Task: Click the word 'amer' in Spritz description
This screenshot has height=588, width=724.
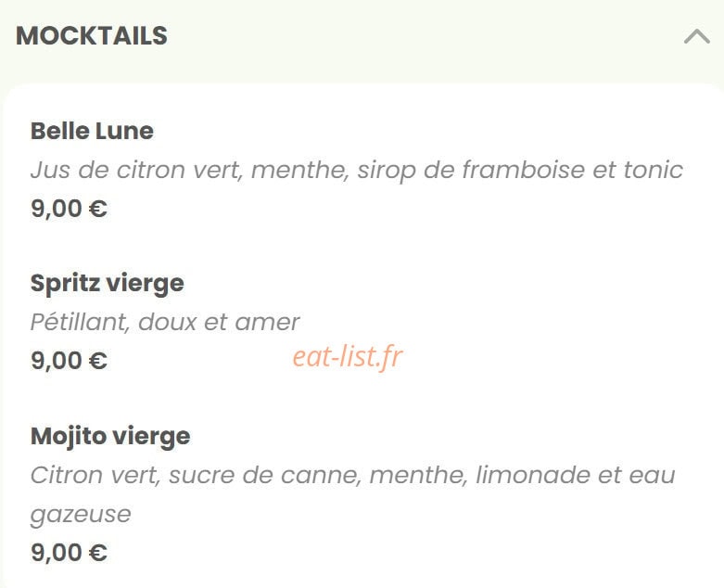Action: pos(267,323)
